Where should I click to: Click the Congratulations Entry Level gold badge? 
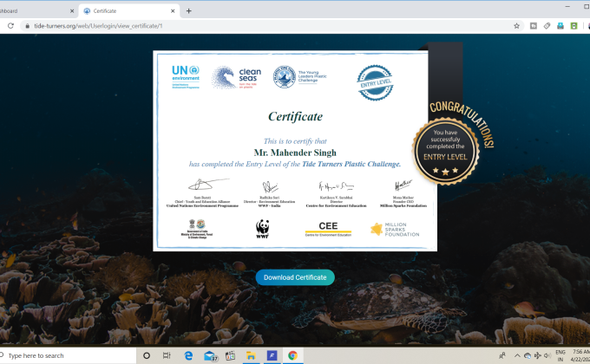click(x=445, y=151)
